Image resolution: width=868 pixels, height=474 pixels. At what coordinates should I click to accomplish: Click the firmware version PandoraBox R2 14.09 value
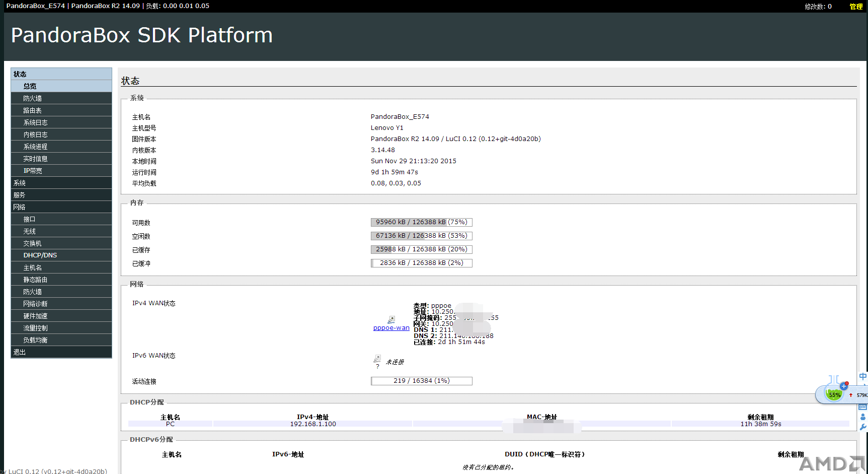point(456,139)
